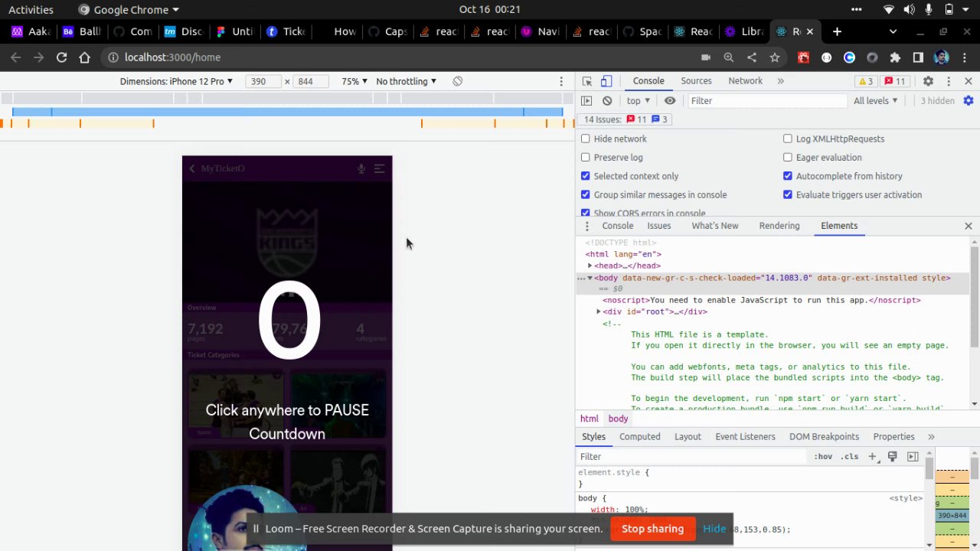Uncheck Group similar messages in console
980x551 pixels.
[586, 194]
